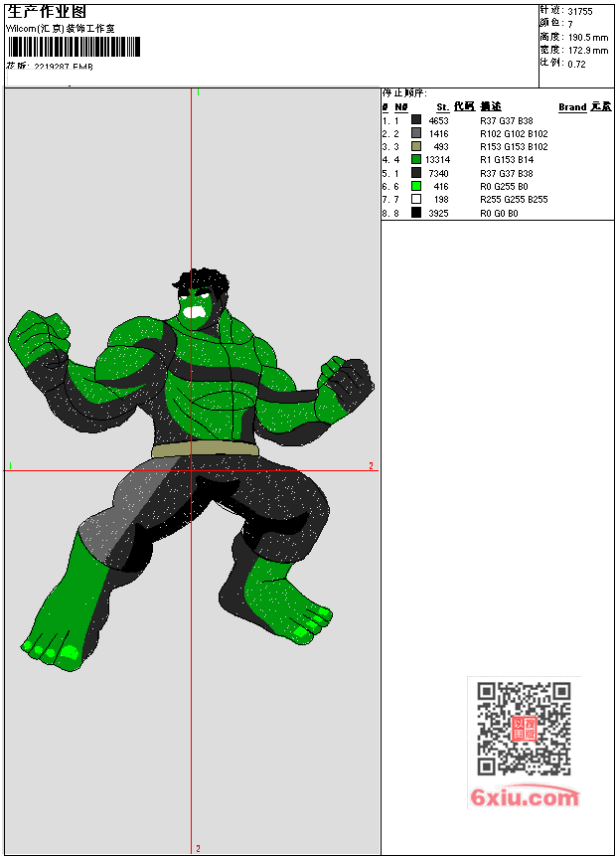616x856 pixels.
Task: Click the color count value 7
Action: pos(570,24)
